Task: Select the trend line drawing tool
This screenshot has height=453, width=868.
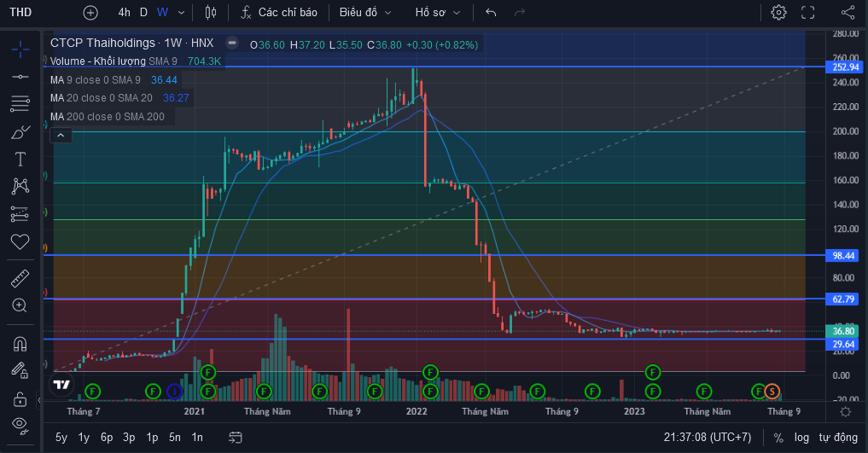Action: [20, 76]
